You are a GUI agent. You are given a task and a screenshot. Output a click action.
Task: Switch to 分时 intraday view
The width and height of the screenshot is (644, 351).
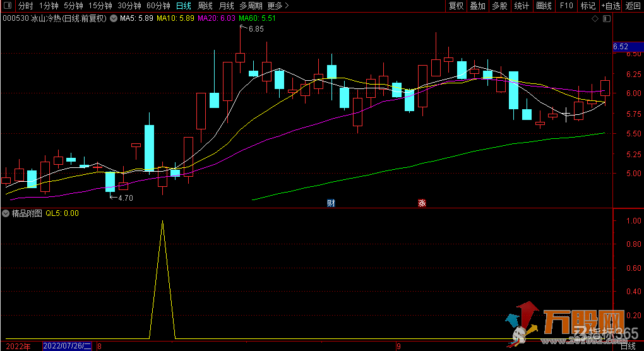coord(25,6)
